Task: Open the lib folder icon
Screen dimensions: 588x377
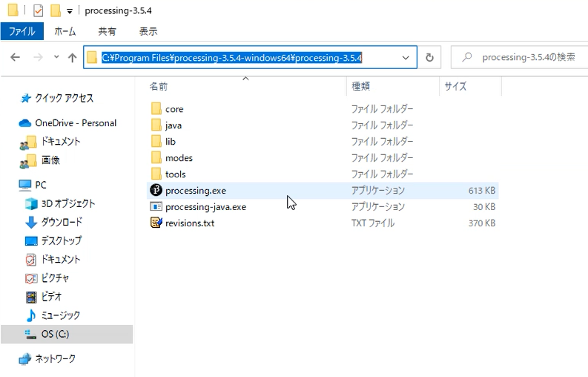Action: pos(156,141)
